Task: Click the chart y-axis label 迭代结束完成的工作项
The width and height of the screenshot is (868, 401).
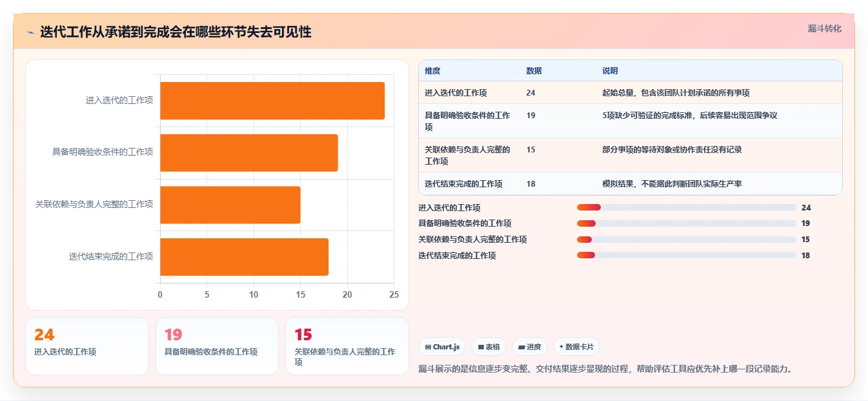Action: click(x=111, y=257)
